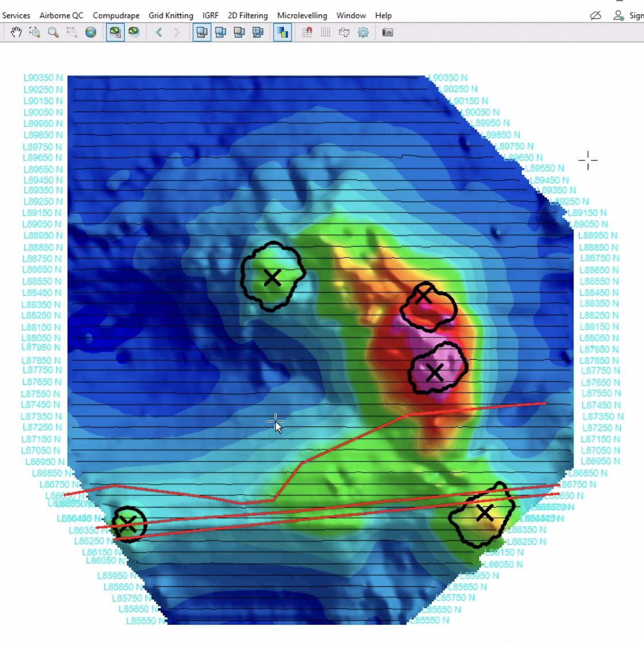Click right-side line label L88950 N
Viewport: 644px width, 646px height.
coord(598,235)
